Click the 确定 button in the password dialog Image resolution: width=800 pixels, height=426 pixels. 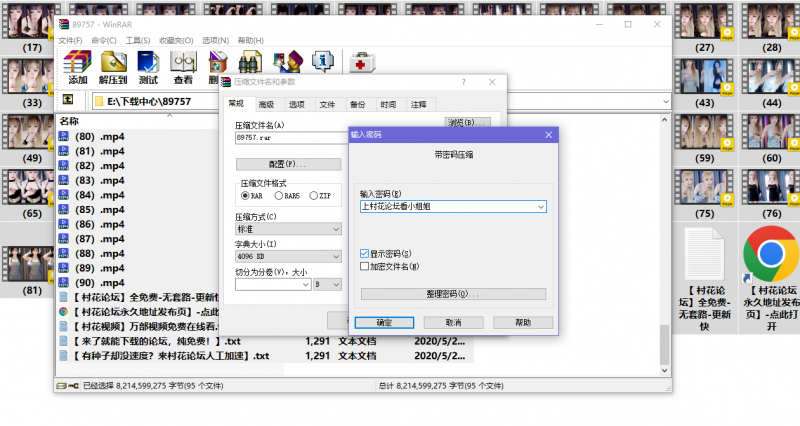(384, 323)
